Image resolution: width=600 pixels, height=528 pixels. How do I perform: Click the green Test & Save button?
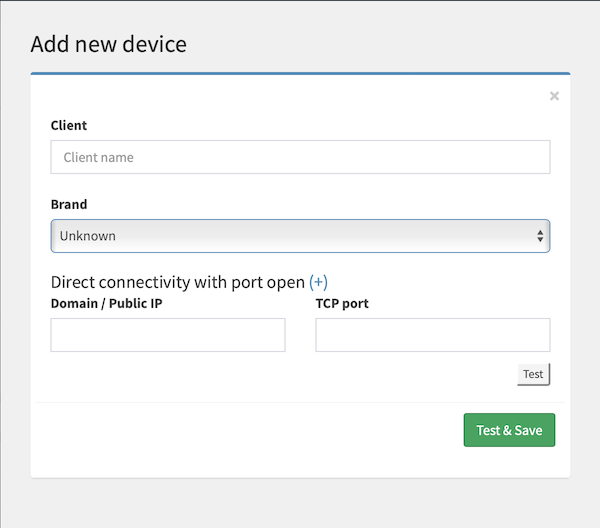point(509,430)
